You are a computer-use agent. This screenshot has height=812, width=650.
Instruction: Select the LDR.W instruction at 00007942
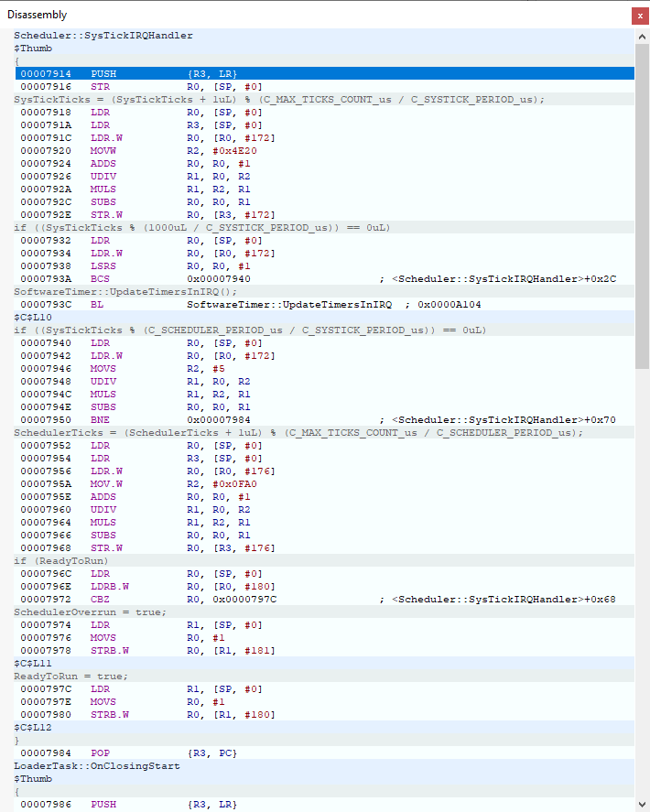[x=324, y=356]
